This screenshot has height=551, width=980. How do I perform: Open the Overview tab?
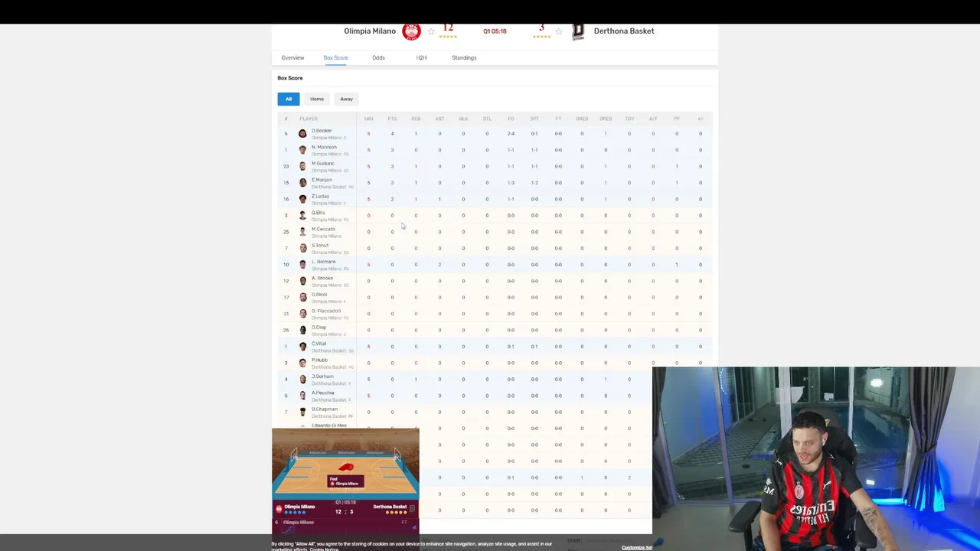(292, 57)
